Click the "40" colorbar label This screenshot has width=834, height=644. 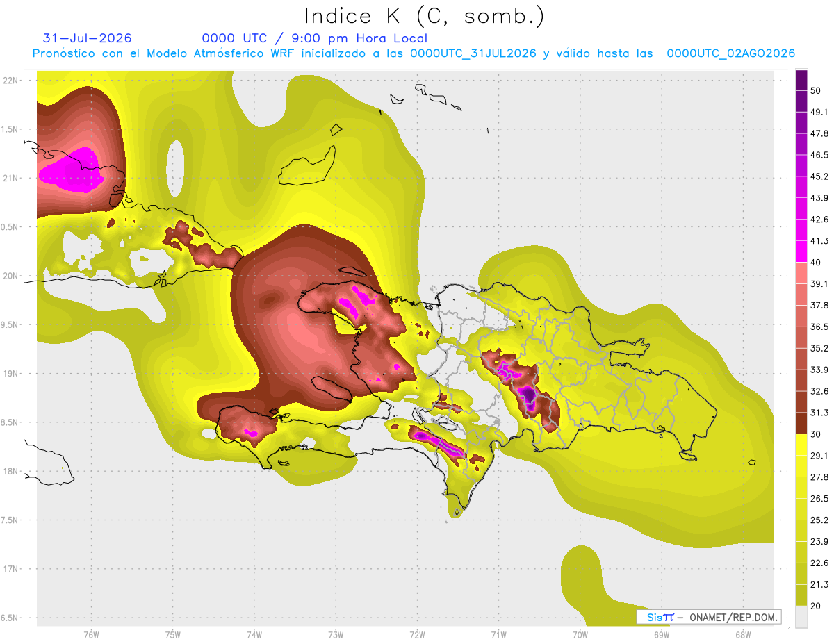816,263
